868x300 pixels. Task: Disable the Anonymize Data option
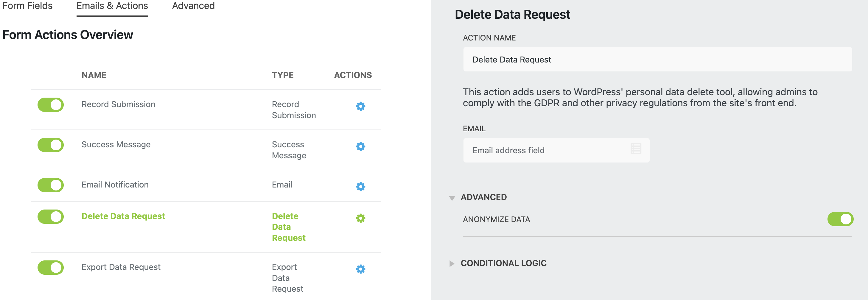tap(841, 219)
